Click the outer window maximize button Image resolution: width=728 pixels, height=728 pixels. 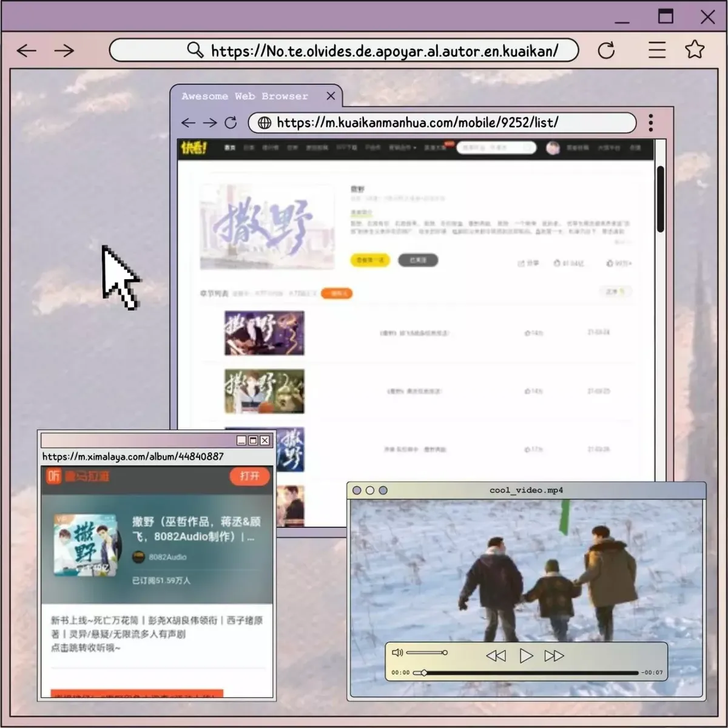[x=666, y=16]
